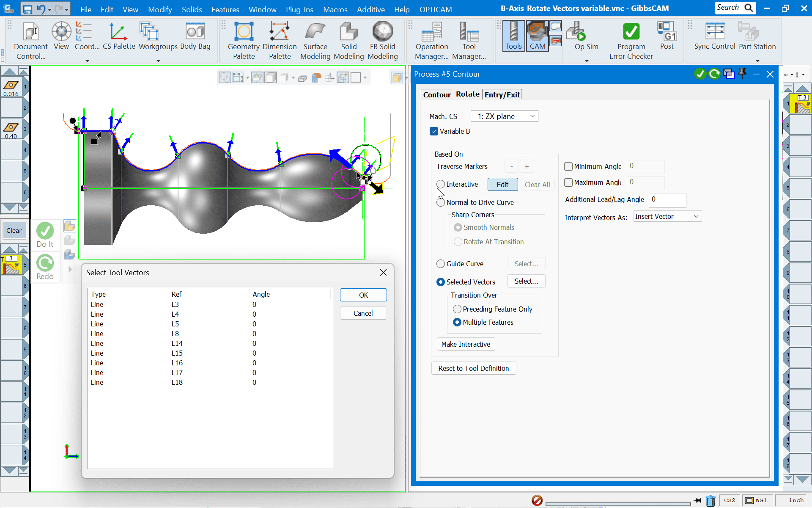Select the Guide Curve radio button
This screenshot has width=812, height=508.
[441, 264]
